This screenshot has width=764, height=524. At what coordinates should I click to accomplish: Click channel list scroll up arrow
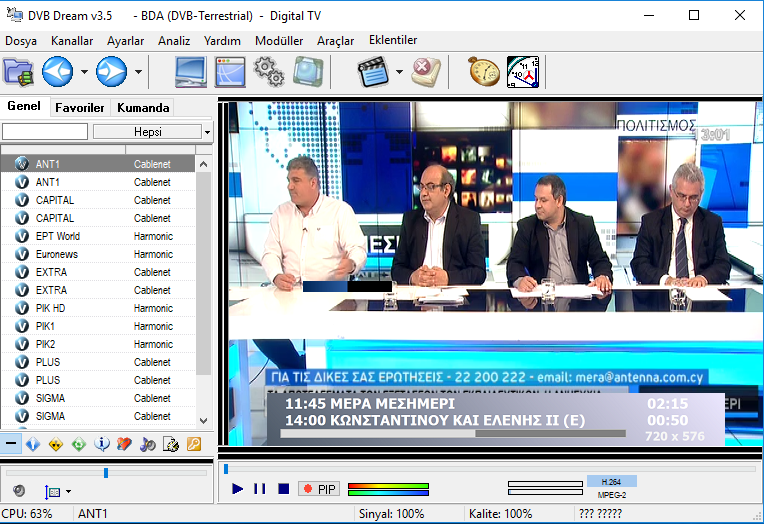[204, 164]
